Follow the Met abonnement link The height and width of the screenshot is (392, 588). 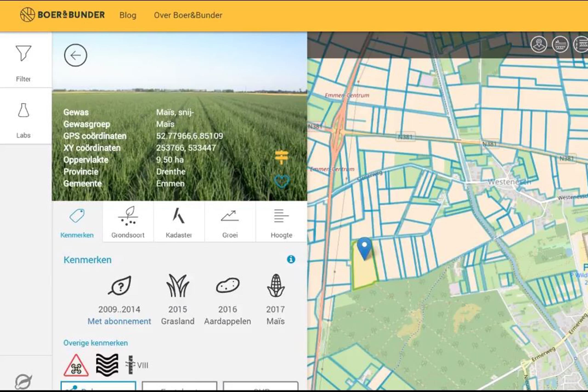pyautogui.click(x=119, y=321)
